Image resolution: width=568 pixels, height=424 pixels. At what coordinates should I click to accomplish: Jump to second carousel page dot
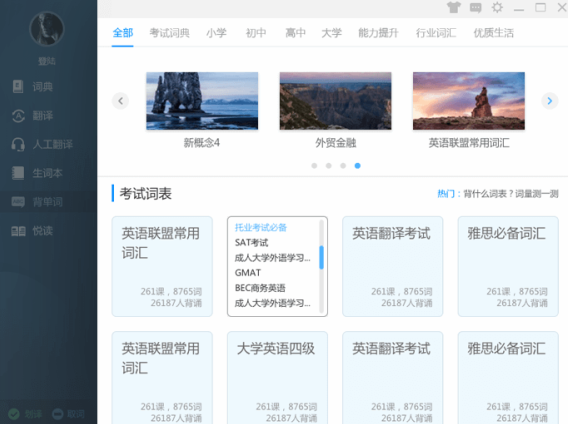[x=329, y=166]
